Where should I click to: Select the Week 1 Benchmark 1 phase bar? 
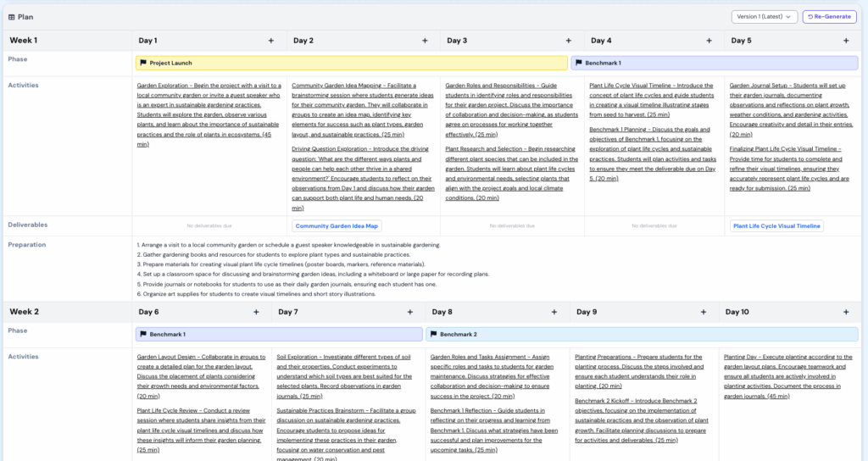[714, 63]
